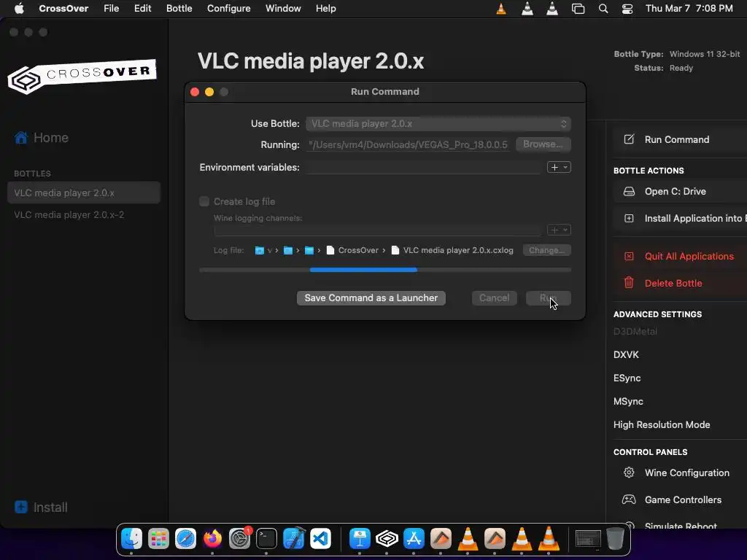Minimize the Run Command dialog with yellow button

coord(209,92)
